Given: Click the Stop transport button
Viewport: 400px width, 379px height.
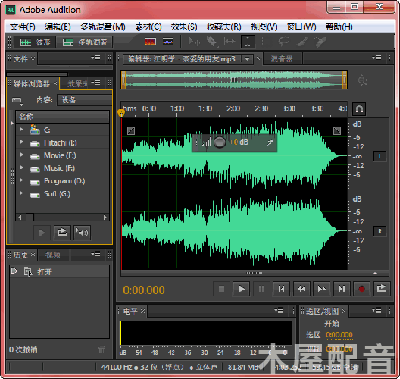Looking at the screenshot, I should (x=221, y=289).
